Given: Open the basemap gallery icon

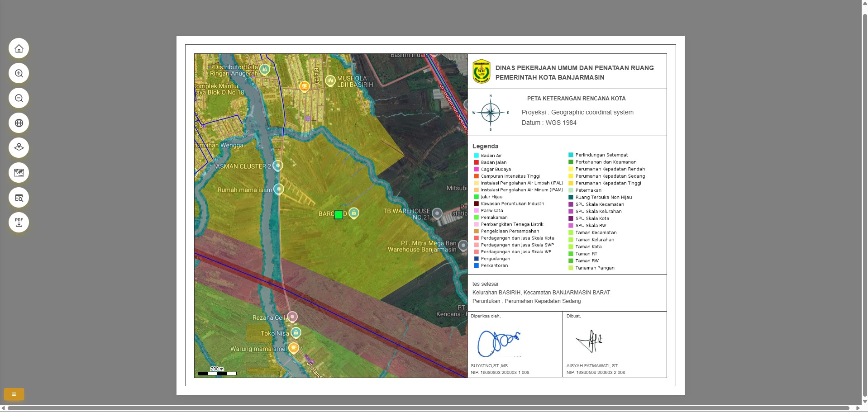Looking at the screenshot, I should tap(19, 172).
